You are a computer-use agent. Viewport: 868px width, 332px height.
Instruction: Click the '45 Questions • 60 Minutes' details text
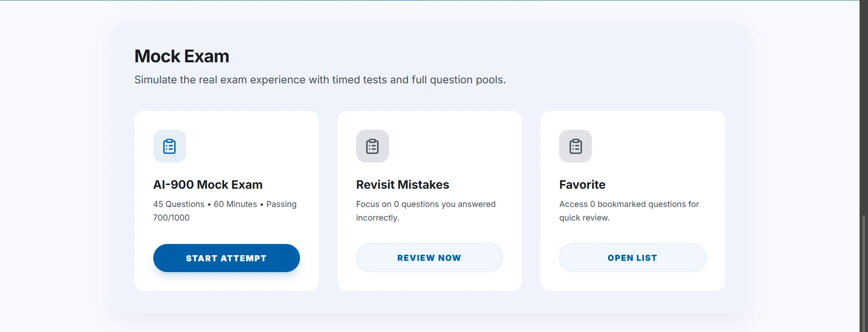pos(205,204)
